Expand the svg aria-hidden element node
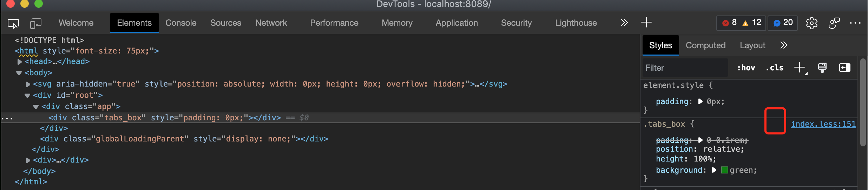The height and width of the screenshot is (190, 868). (28, 84)
